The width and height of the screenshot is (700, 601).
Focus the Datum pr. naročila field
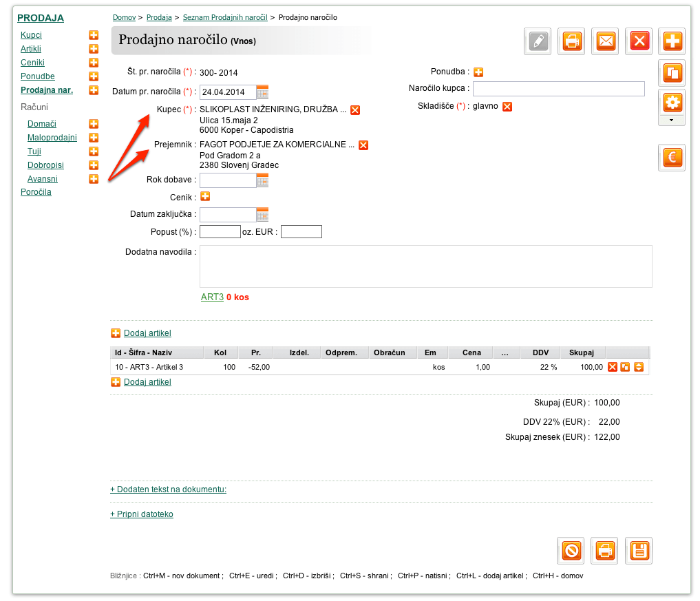tap(228, 92)
